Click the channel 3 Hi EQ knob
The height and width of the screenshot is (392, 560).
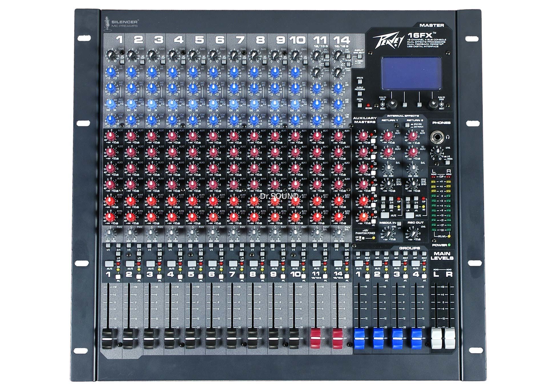(x=152, y=71)
